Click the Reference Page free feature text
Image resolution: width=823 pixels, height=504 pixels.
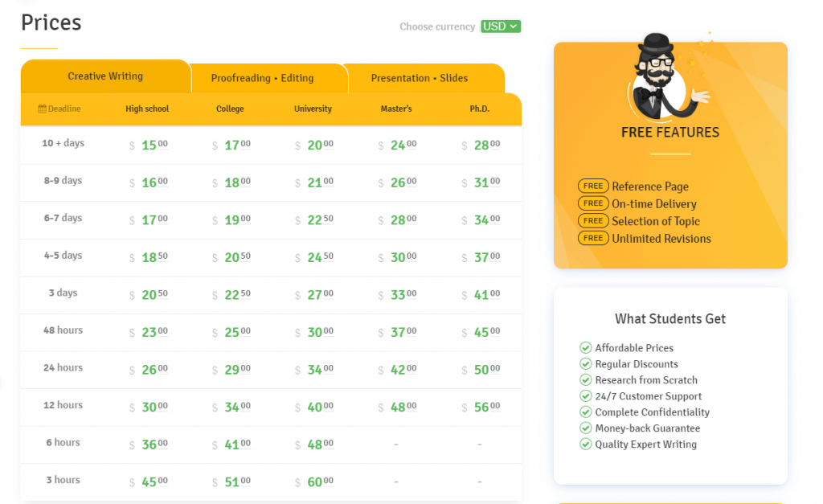[x=649, y=186]
